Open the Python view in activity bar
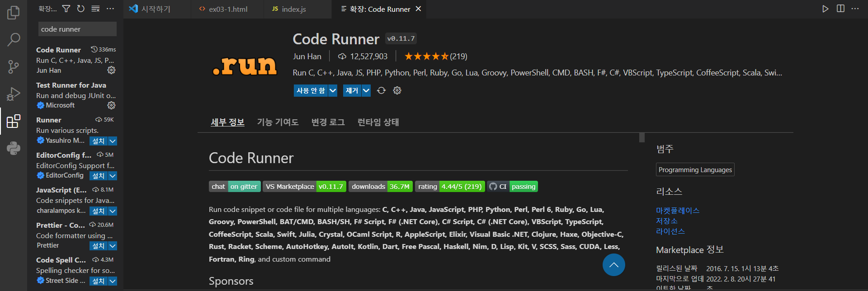868x291 pixels. 14,148
